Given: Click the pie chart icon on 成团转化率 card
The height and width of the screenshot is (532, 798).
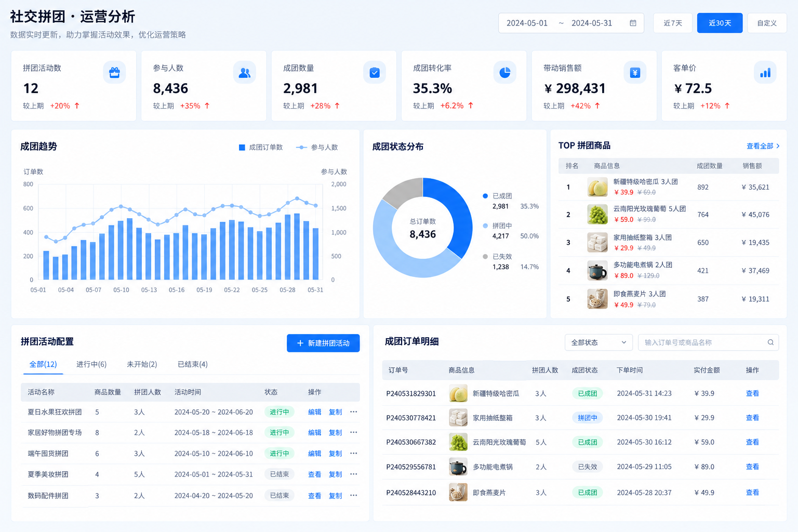Looking at the screenshot, I should pos(504,73).
